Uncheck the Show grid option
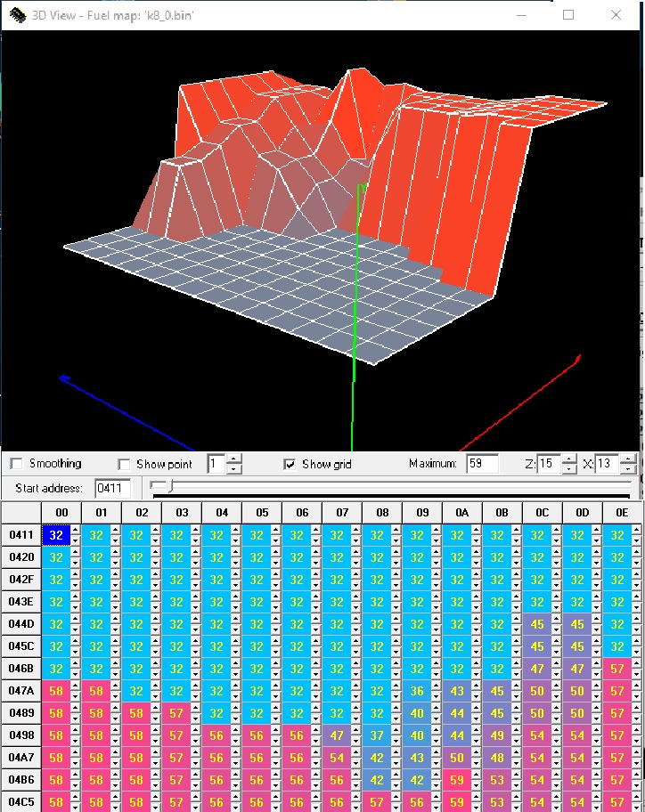This screenshot has width=645, height=812. [x=290, y=464]
